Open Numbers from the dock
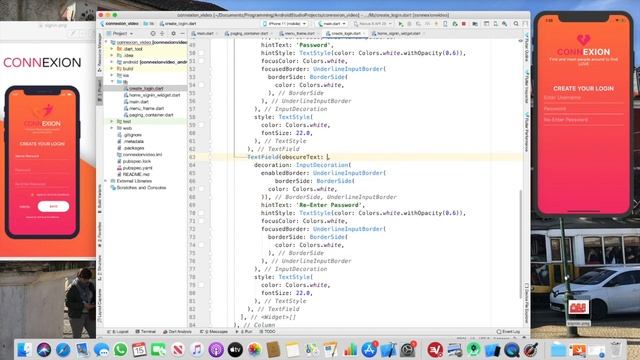Screen dimensions: 640x360 pyautogui.click(x=350, y=350)
